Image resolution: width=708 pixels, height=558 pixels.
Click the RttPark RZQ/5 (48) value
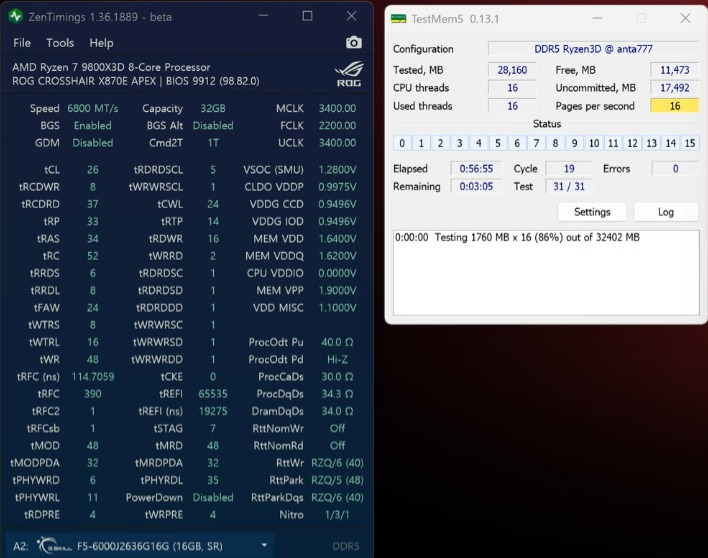pos(337,480)
